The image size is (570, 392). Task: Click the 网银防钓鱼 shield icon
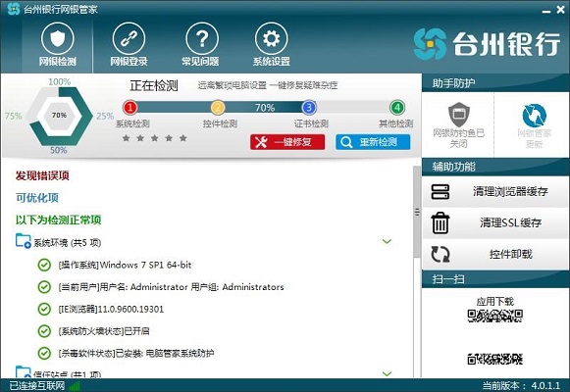459,115
